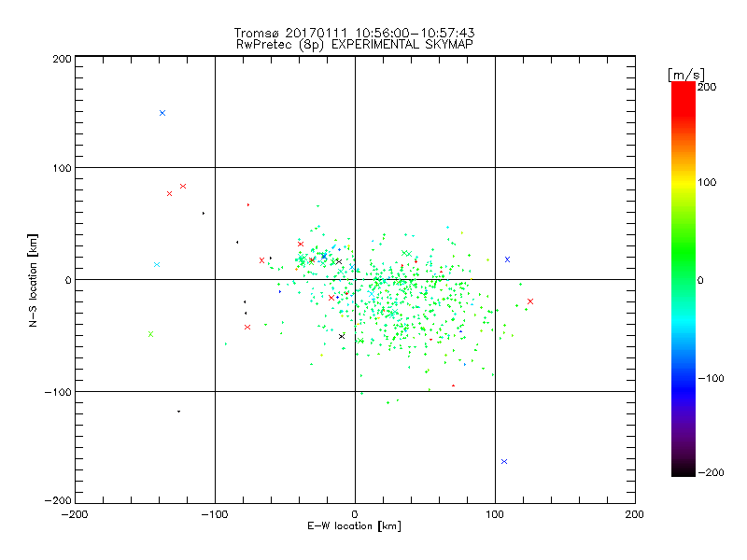Click the red region at the colorbar top

click(684, 95)
